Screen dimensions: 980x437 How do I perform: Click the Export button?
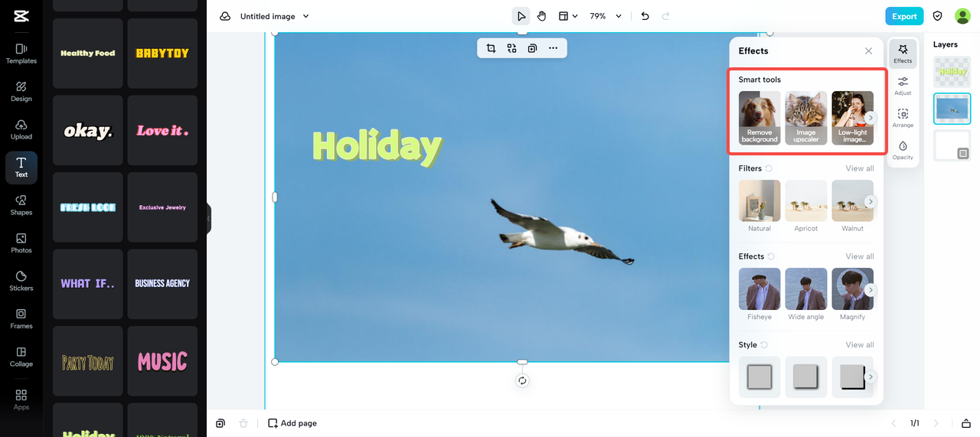[x=904, y=16]
